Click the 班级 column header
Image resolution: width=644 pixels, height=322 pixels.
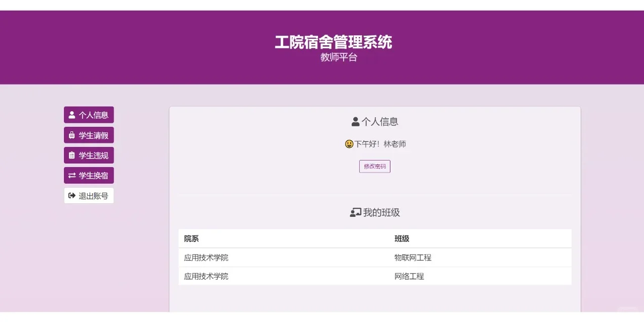pyautogui.click(x=401, y=238)
